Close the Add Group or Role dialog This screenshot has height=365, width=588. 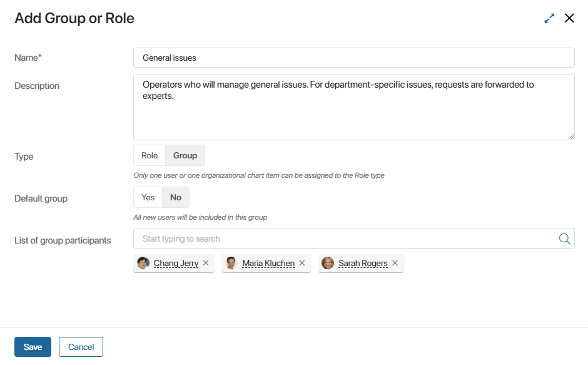pyautogui.click(x=569, y=18)
